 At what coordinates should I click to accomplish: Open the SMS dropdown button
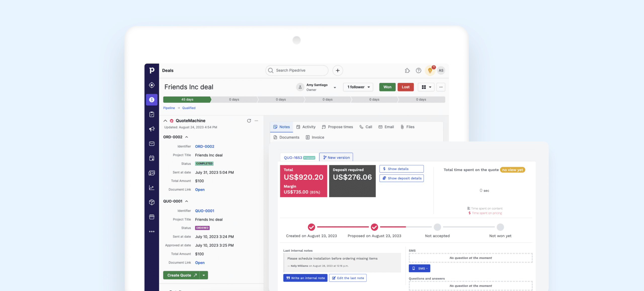coord(419,268)
